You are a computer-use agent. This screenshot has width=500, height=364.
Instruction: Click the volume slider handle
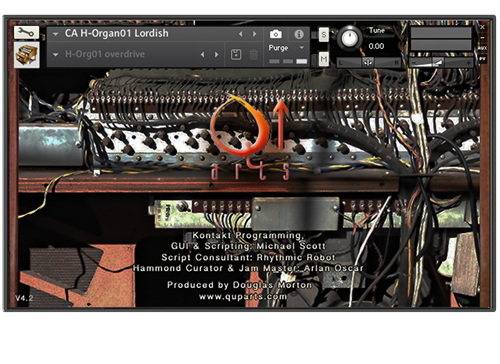tap(438, 62)
